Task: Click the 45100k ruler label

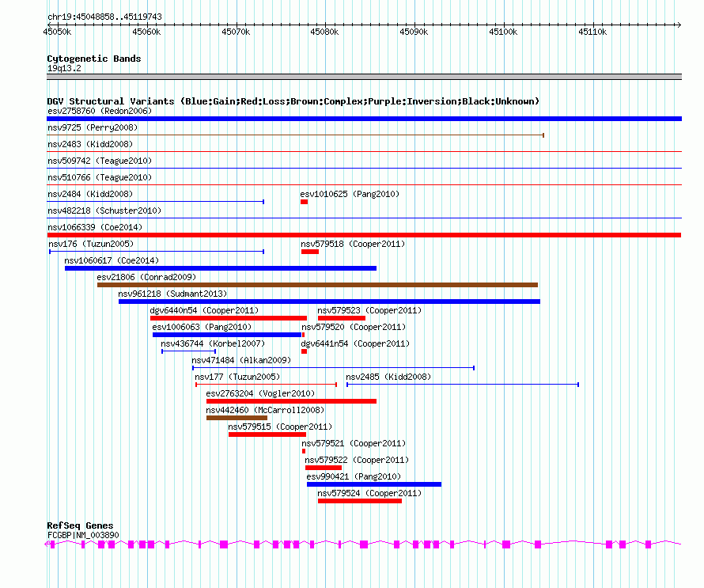Action: [x=503, y=32]
